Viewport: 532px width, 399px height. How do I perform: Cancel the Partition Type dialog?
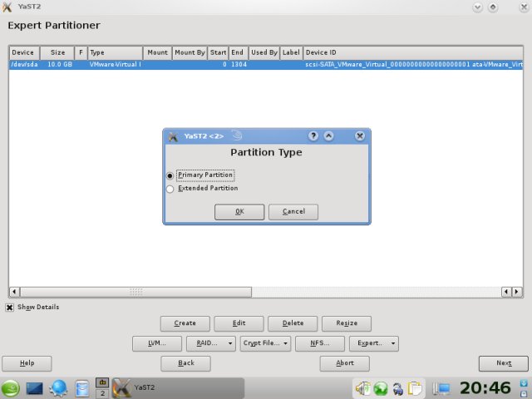[x=293, y=212]
